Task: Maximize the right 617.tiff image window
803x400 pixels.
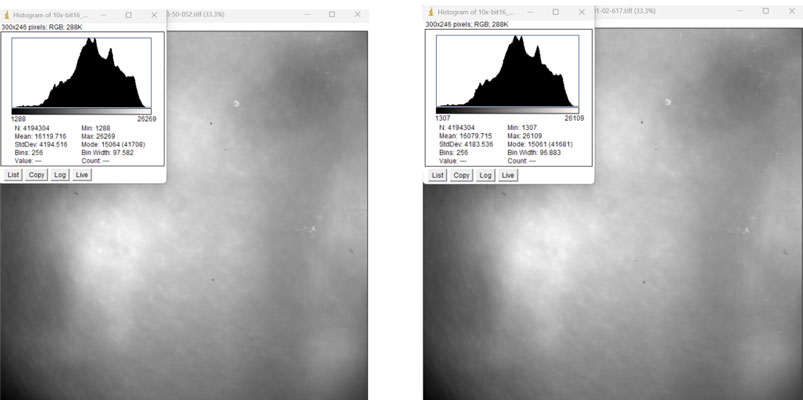Action: [x=766, y=11]
